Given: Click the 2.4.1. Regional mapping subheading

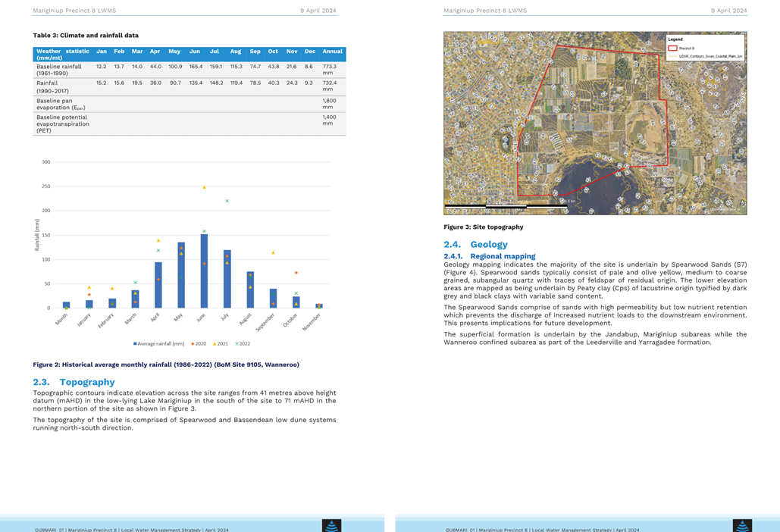Looking at the screenshot, I should (490, 256).
